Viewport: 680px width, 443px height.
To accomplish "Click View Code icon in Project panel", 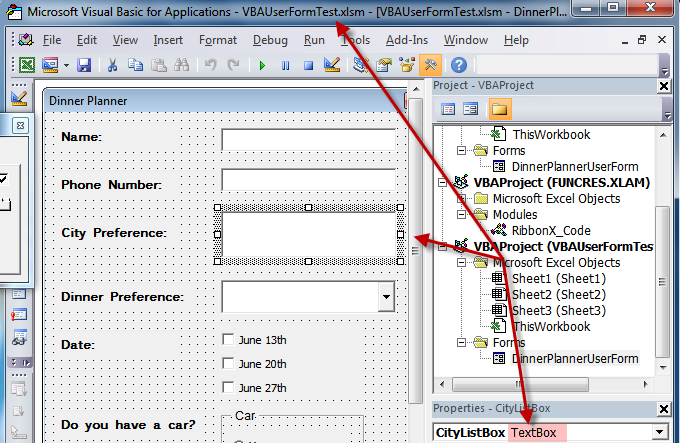I will tap(448, 109).
